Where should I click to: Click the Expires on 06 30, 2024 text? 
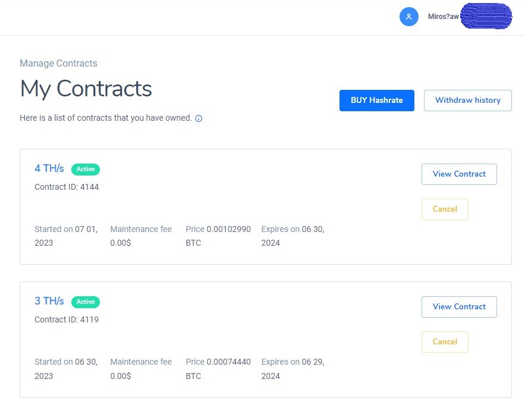293,236
